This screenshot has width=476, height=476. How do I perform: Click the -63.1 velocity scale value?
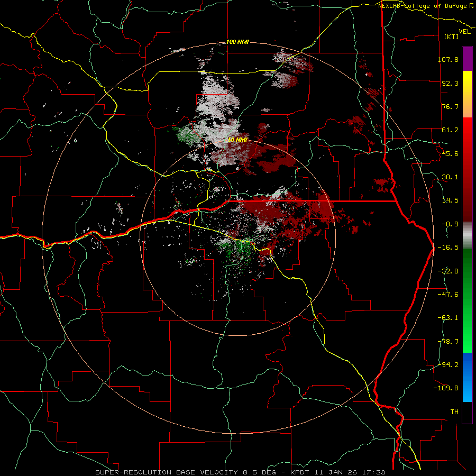point(448,318)
